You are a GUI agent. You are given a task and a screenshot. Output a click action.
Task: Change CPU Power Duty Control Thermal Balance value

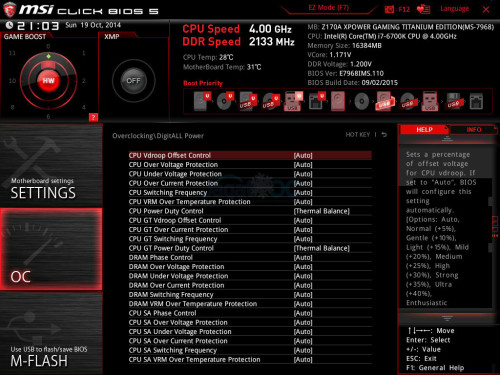coord(322,211)
